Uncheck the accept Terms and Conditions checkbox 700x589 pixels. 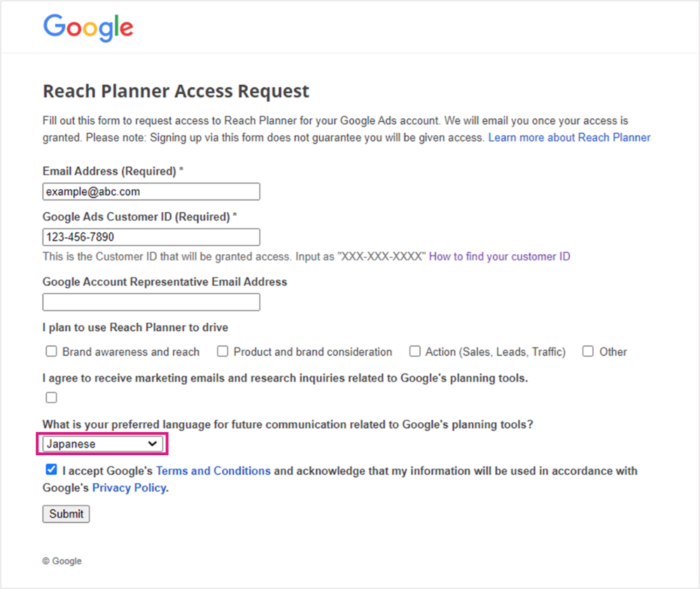51,469
